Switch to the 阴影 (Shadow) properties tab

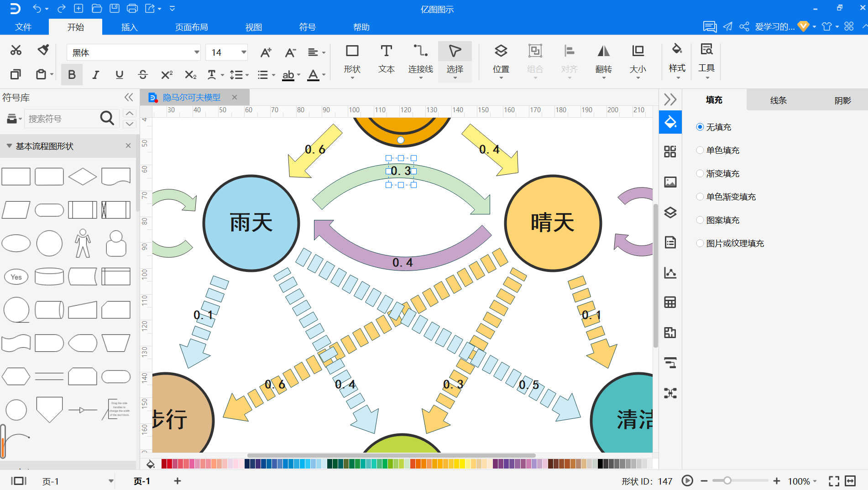point(842,100)
